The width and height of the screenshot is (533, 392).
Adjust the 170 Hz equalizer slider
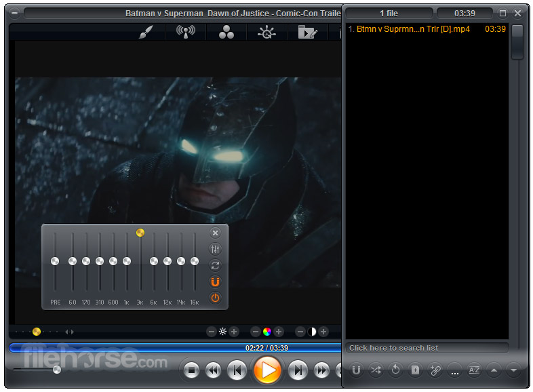click(x=86, y=261)
